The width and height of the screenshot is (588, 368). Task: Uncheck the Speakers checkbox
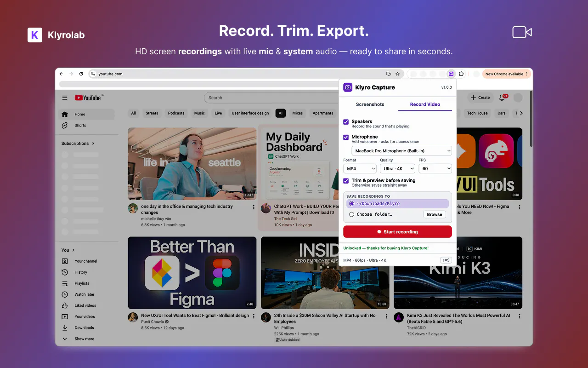tap(346, 122)
